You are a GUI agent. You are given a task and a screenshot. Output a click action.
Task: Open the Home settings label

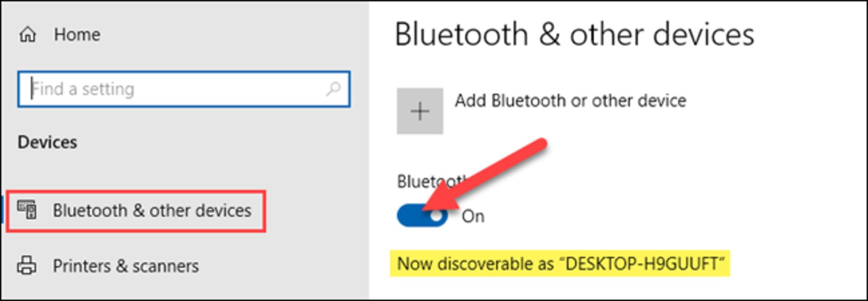pos(77,34)
